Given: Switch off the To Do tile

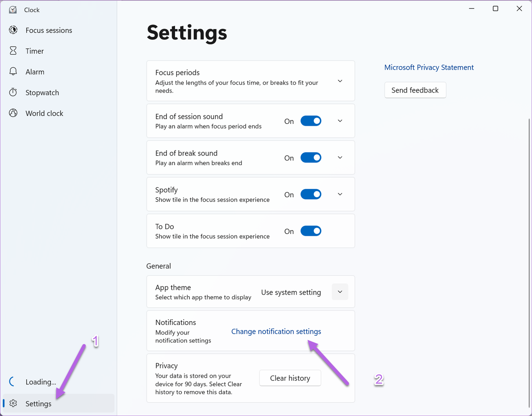Looking at the screenshot, I should (311, 231).
